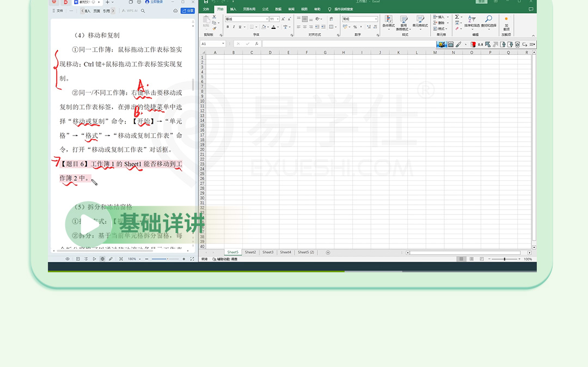
Task: Collapse the Excel ribbon with chevron
Action: [533, 35]
